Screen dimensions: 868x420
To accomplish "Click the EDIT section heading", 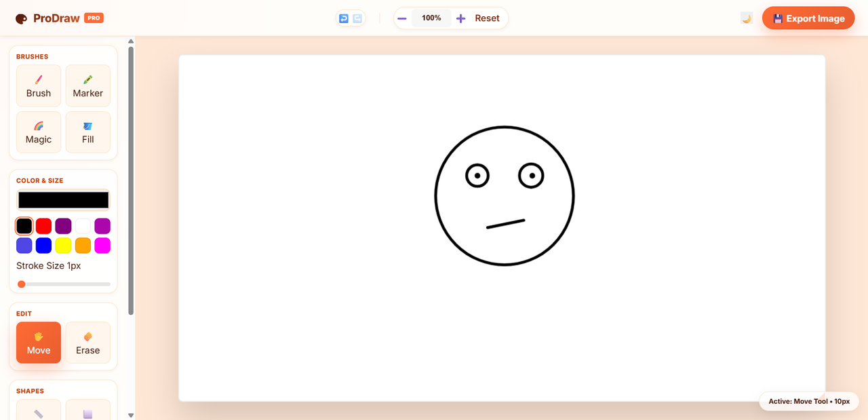I will click(24, 313).
